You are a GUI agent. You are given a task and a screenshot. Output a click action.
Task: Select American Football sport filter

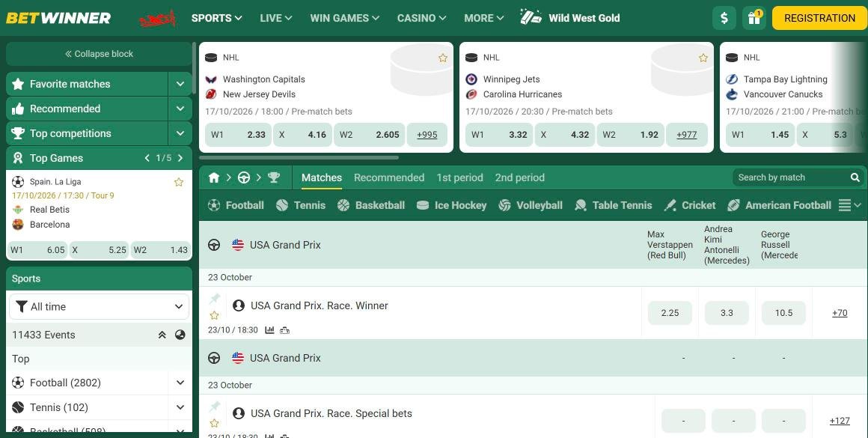click(780, 205)
